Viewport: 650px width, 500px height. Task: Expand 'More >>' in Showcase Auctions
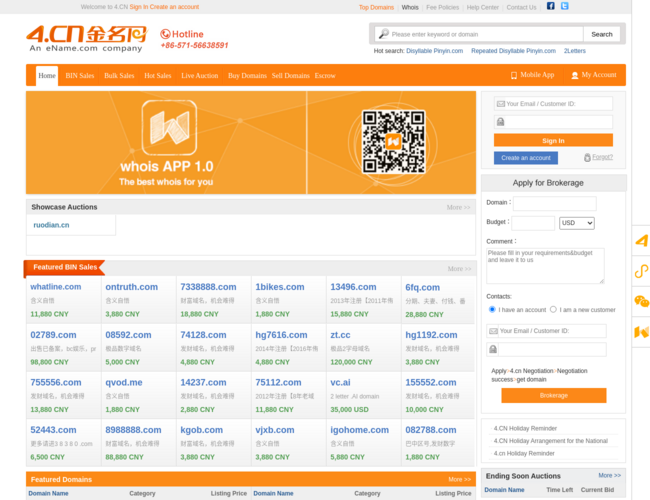(458, 207)
